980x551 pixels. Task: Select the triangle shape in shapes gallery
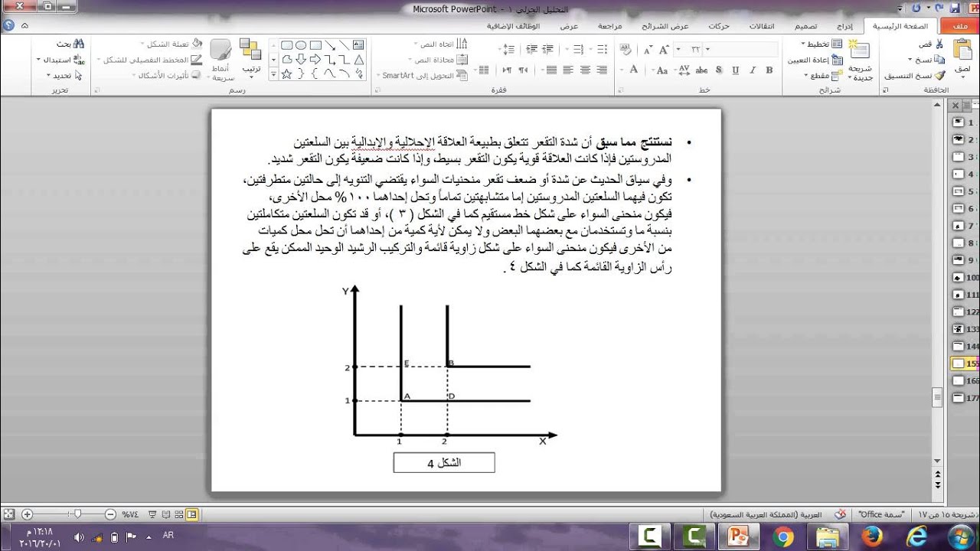click(358, 60)
